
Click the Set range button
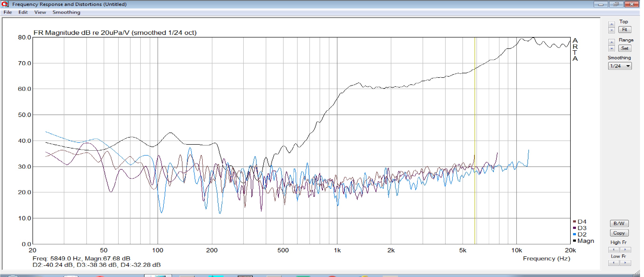625,48
